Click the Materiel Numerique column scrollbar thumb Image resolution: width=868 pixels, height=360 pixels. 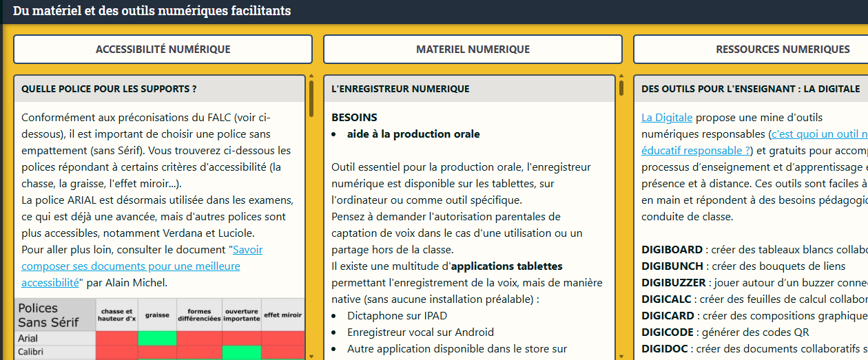621,88
